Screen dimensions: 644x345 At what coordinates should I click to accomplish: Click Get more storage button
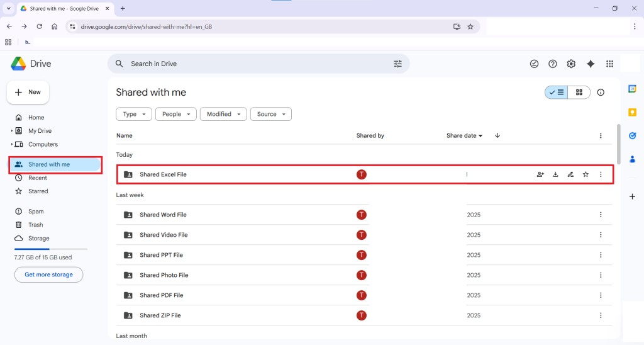[48, 274]
